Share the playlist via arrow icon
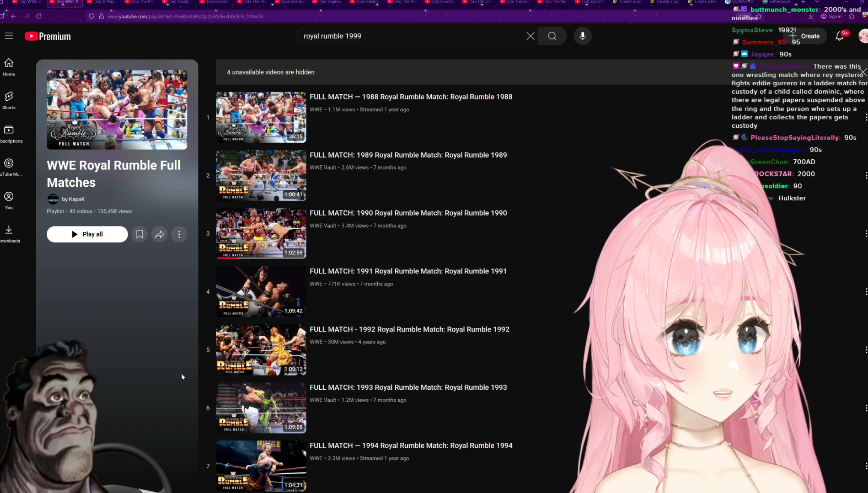 point(159,234)
